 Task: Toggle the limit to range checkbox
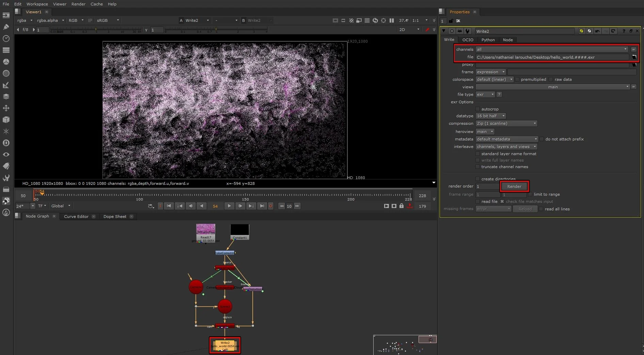click(530, 194)
